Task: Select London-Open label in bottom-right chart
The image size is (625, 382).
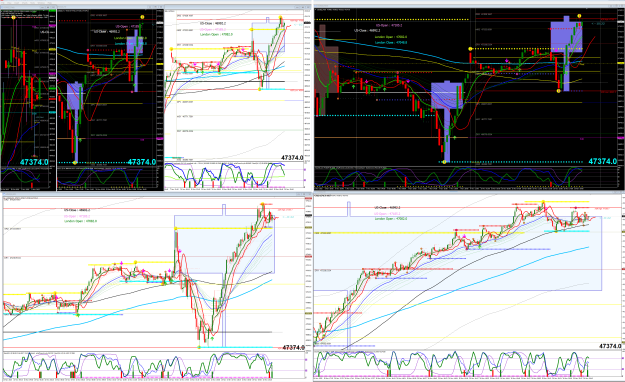Action: (391, 219)
